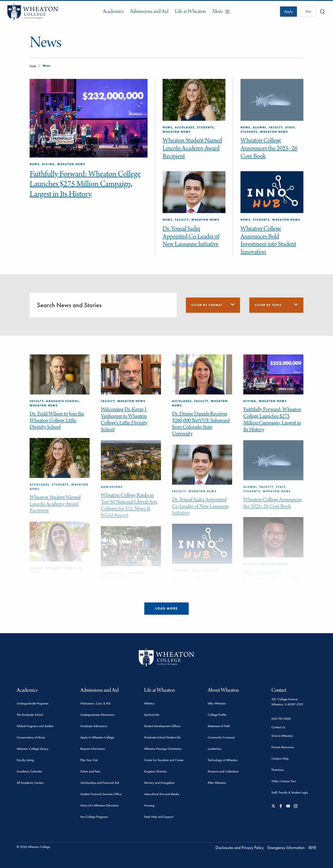
Task: Open featured Lincoln Academy Award Recipient article
Action: [x=192, y=148]
